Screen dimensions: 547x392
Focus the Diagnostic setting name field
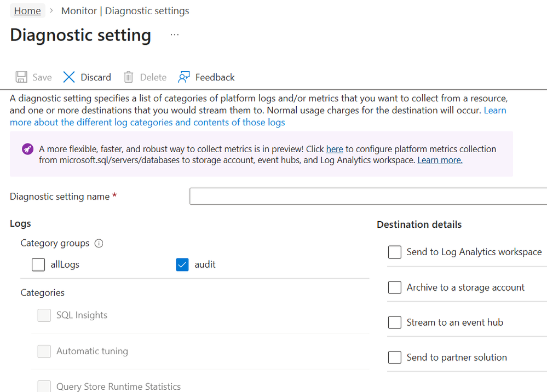(x=368, y=197)
